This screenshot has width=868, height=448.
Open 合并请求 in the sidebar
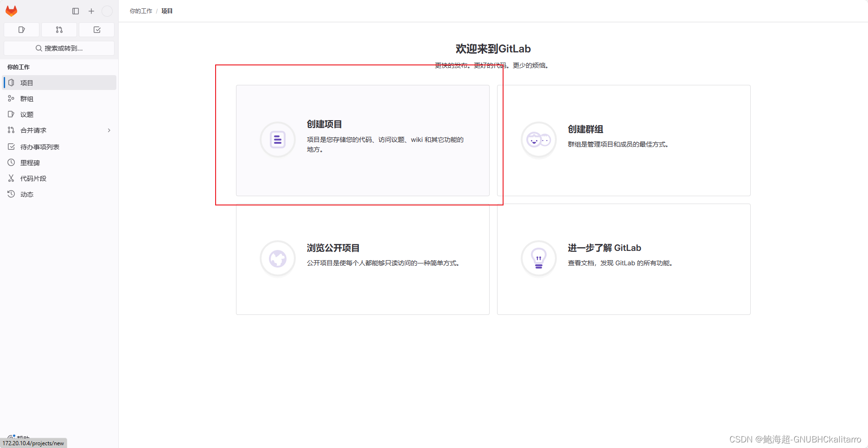59,130
